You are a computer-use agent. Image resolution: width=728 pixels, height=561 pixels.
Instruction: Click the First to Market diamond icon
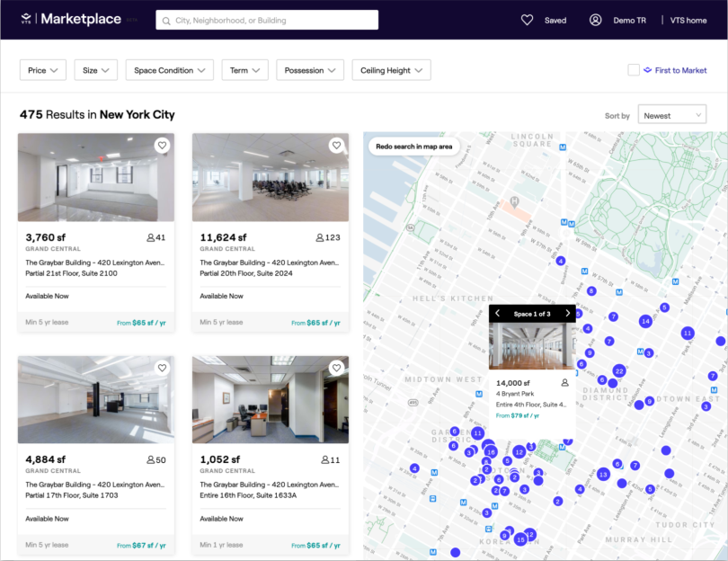(648, 70)
